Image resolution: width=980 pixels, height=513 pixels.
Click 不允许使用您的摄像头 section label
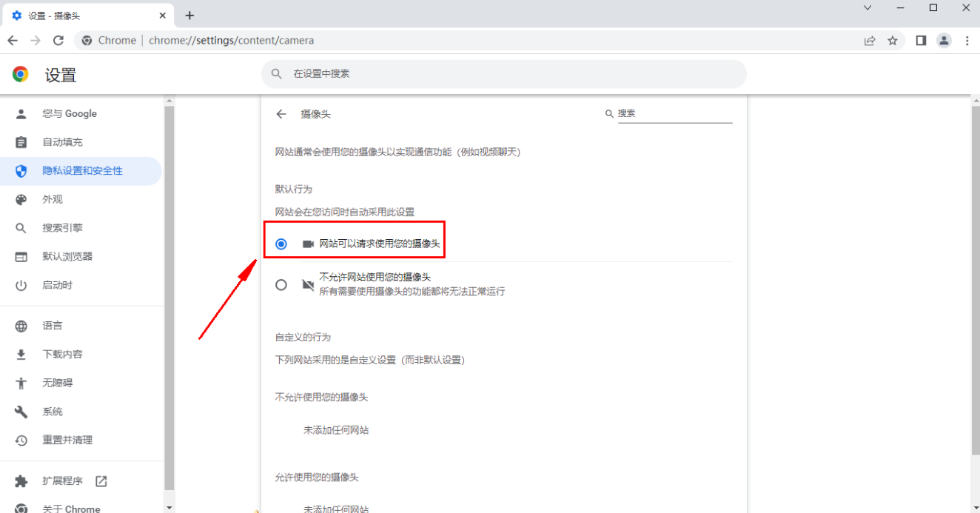[321, 398]
